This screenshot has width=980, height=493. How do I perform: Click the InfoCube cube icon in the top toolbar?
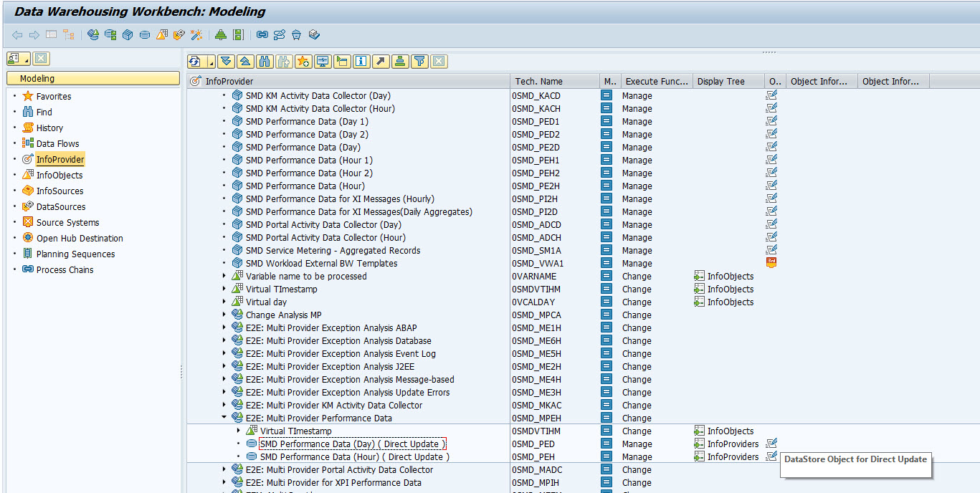[x=128, y=34]
